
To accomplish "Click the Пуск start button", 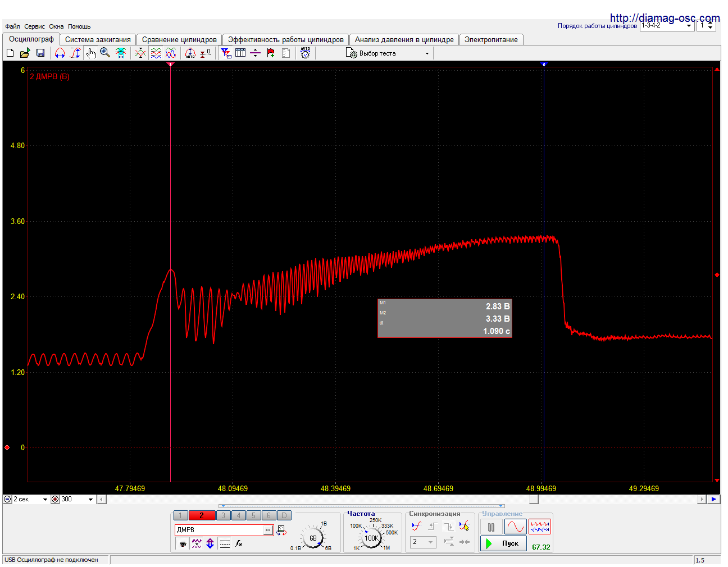I will pos(503,543).
